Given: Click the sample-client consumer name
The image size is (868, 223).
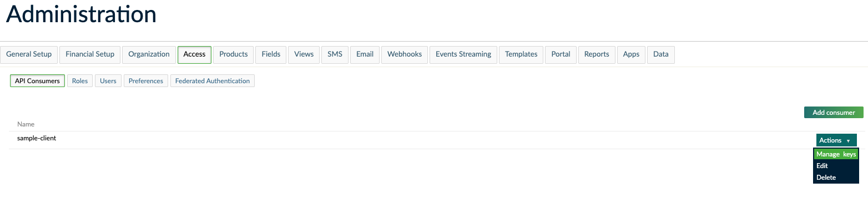Looking at the screenshot, I should click(37, 138).
